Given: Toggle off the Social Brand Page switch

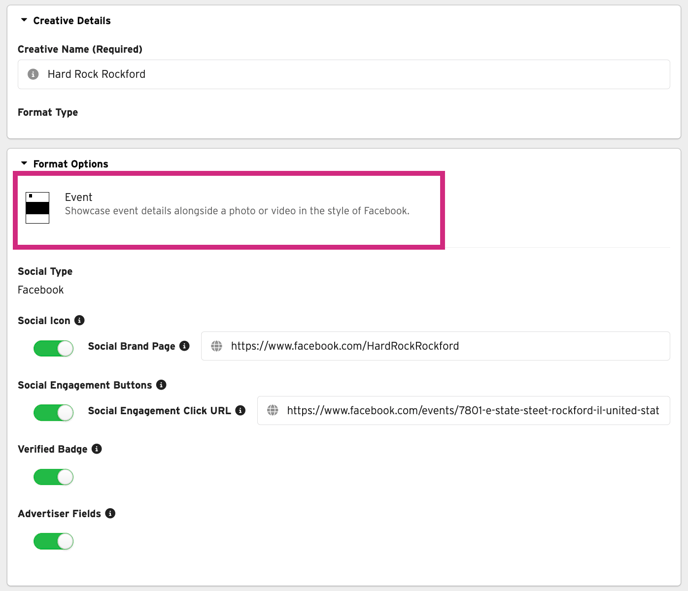Looking at the screenshot, I should (54, 348).
